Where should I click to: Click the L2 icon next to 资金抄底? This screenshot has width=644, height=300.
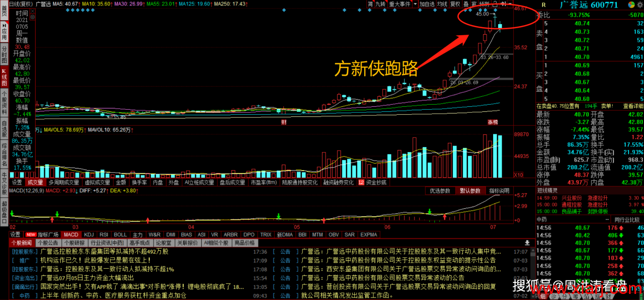[361, 182]
